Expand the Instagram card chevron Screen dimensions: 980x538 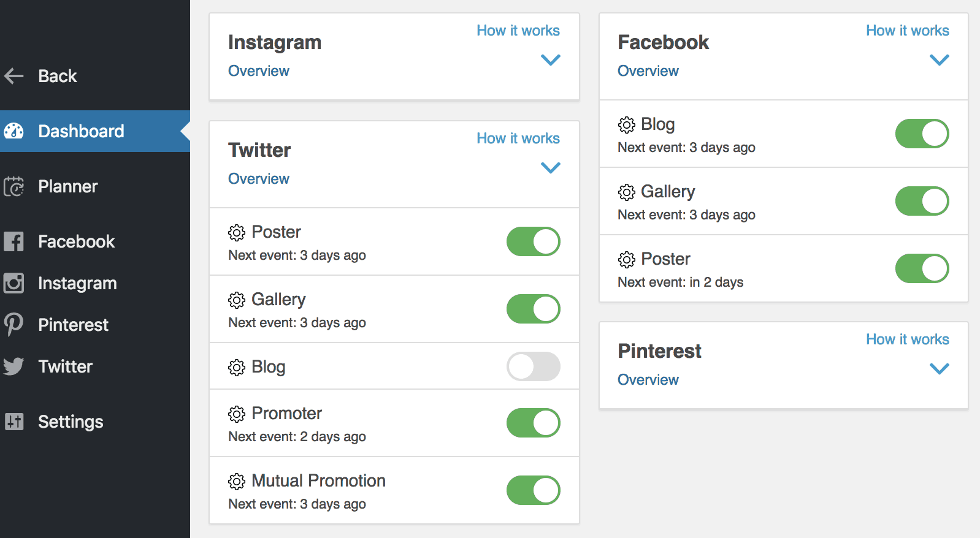(x=551, y=60)
